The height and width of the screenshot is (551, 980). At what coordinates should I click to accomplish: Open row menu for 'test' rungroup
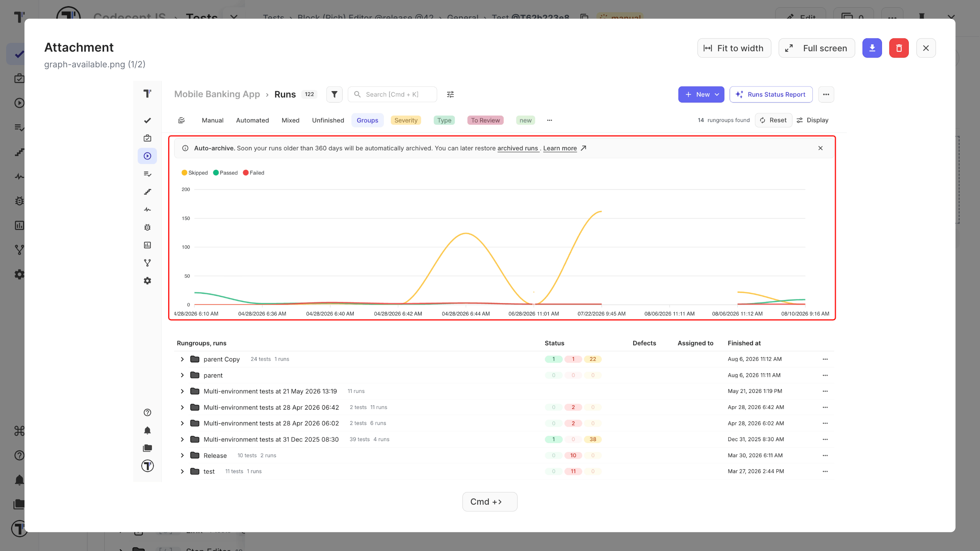[825, 471]
